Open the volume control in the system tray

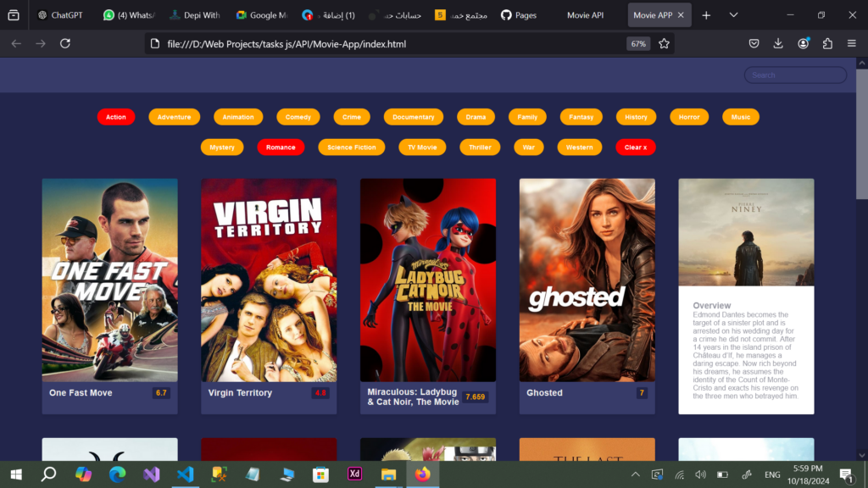click(x=701, y=474)
